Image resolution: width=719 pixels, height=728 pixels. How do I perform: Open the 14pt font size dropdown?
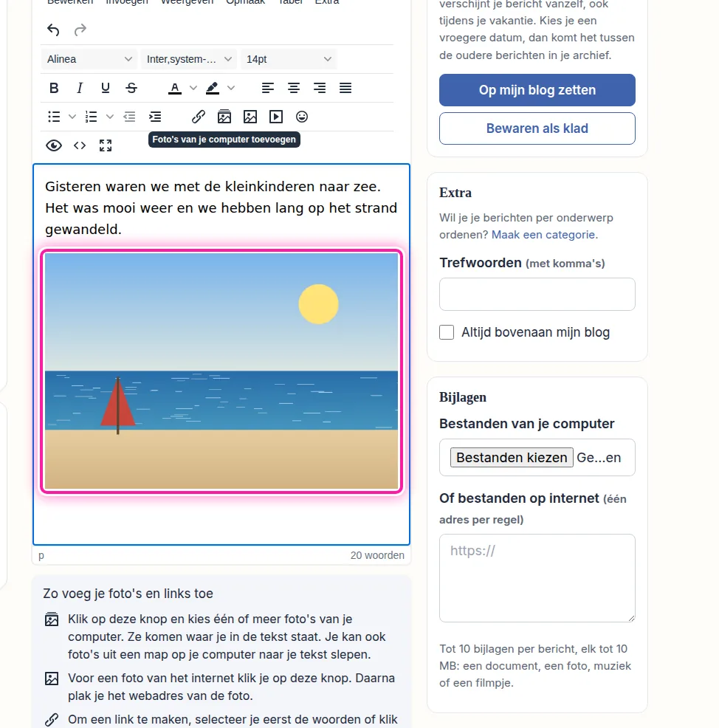289,59
